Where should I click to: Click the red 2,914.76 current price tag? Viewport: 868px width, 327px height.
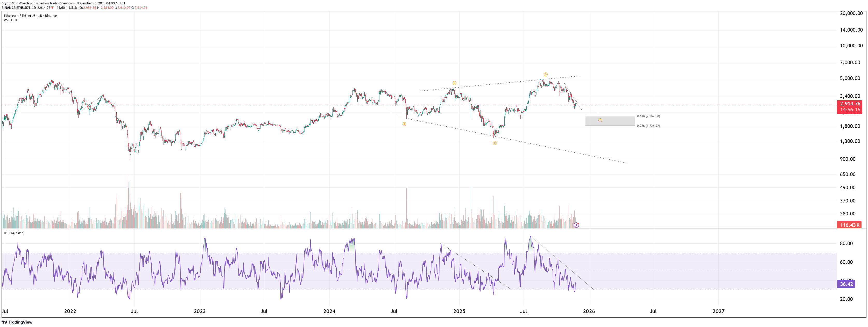pyautogui.click(x=849, y=104)
